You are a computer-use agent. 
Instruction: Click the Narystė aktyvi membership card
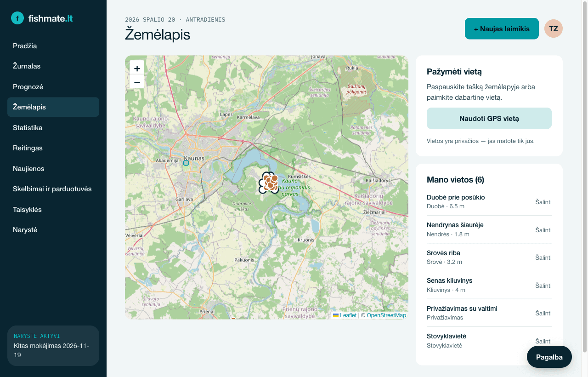(x=53, y=346)
